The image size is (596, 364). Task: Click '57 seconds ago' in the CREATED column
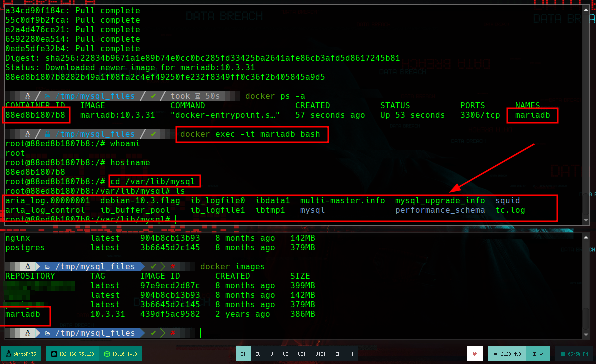point(330,115)
